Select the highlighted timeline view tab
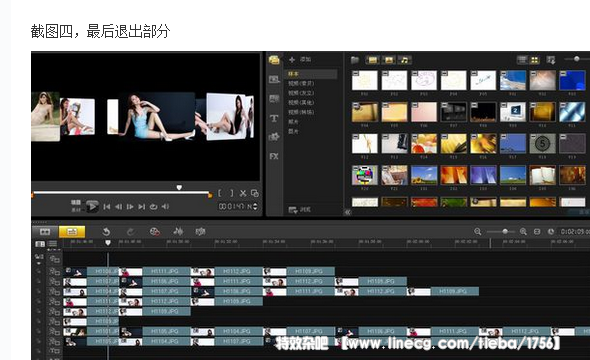 coord(72,232)
